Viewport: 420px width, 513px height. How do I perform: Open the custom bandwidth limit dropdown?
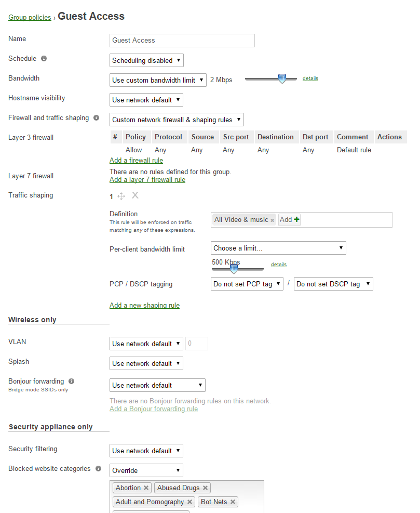(158, 80)
